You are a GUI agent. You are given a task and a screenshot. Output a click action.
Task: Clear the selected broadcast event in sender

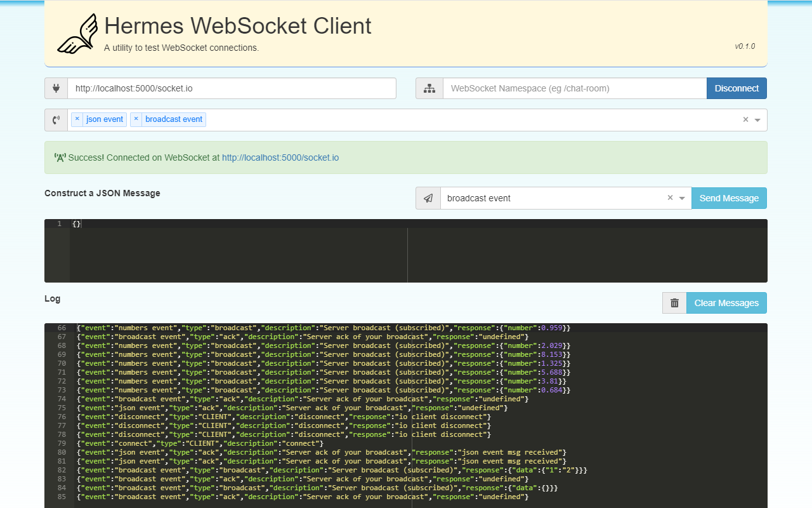coord(670,197)
